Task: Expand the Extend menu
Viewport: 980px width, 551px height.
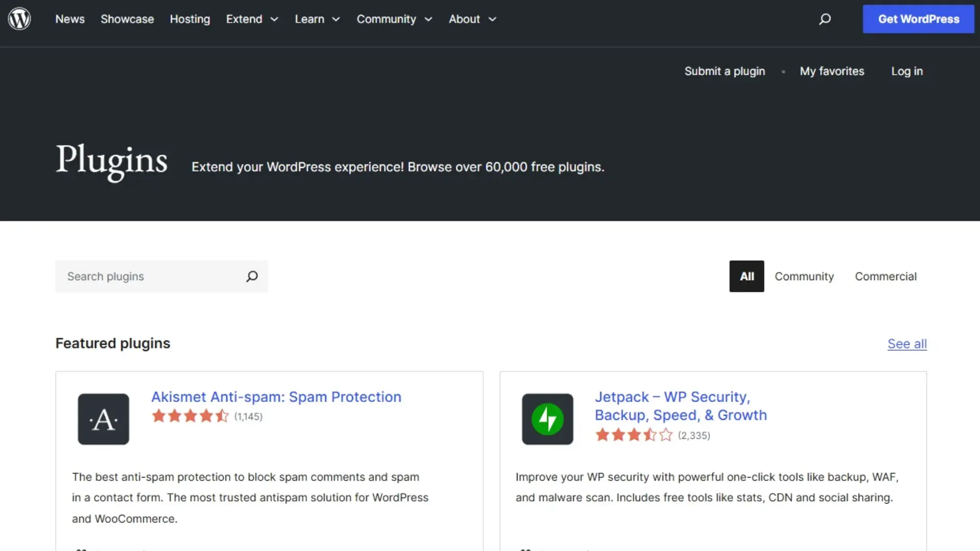Action: pyautogui.click(x=252, y=19)
